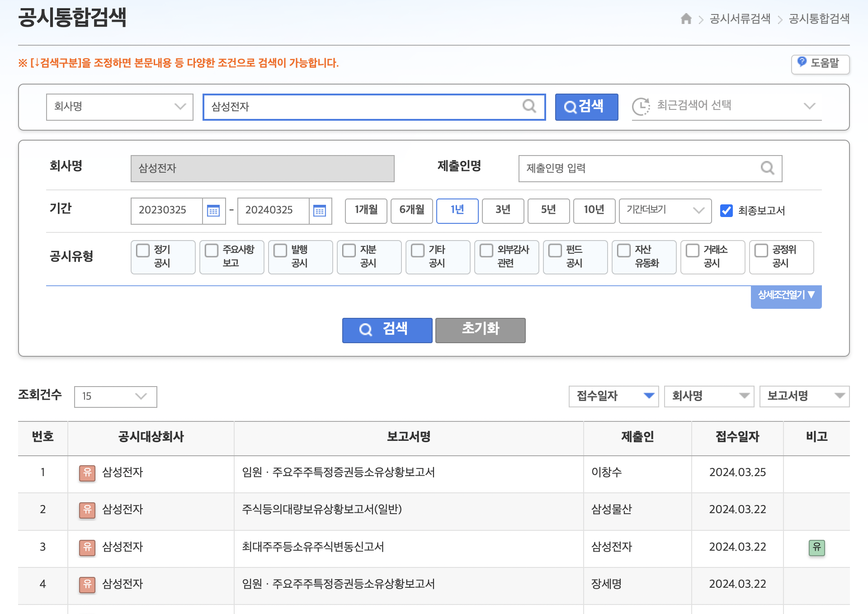Image resolution: width=868 pixels, height=614 pixels.
Task: Click the red 유 badge in row 1
Action: click(87, 472)
